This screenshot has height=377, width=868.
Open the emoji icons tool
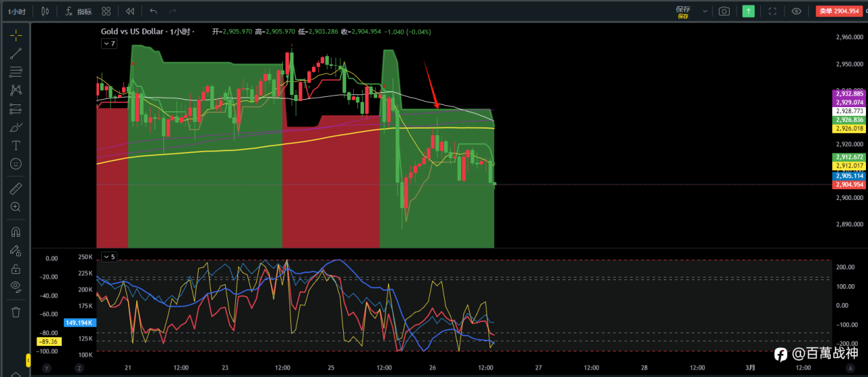[x=16, y=163]
